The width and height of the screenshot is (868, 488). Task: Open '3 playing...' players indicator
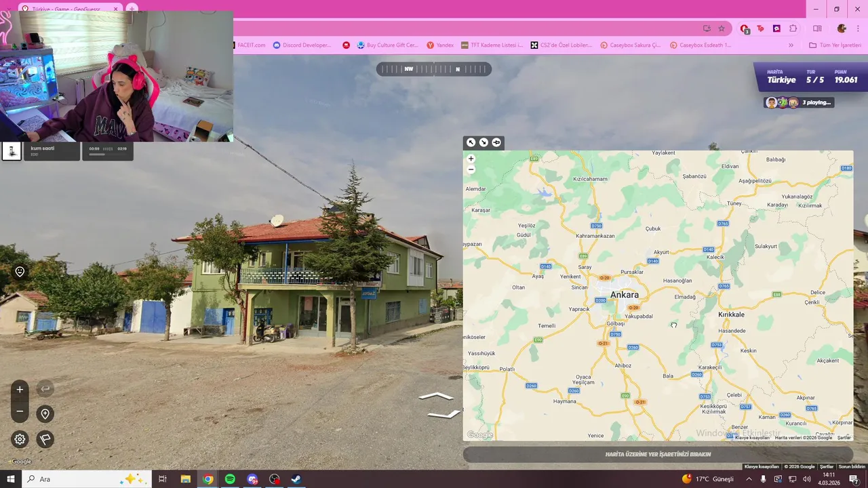tap(799, 102)
